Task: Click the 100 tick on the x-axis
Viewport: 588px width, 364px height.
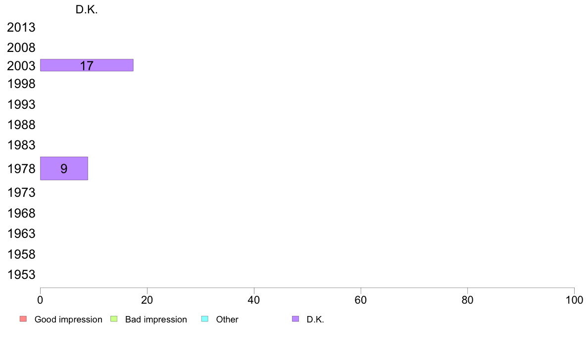Action: (574, 300)
